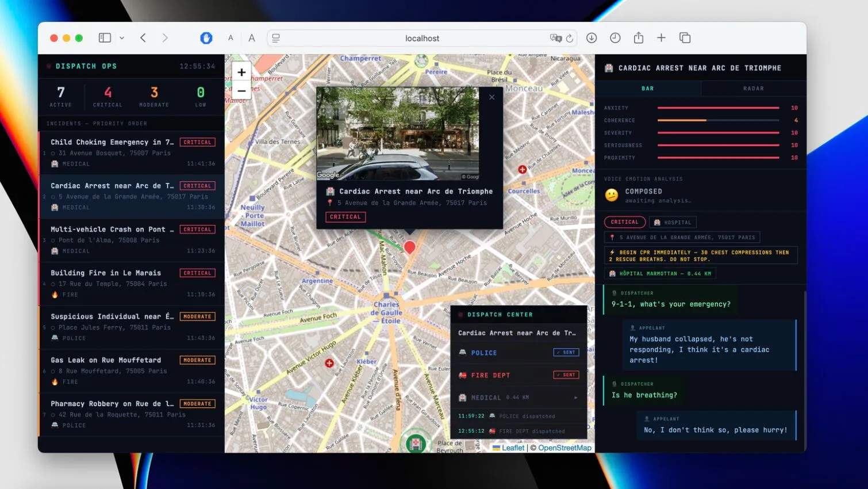The height and width of the screenshot is (489, 868).
Task: Open the downloads icon
Action: (592, 38)
